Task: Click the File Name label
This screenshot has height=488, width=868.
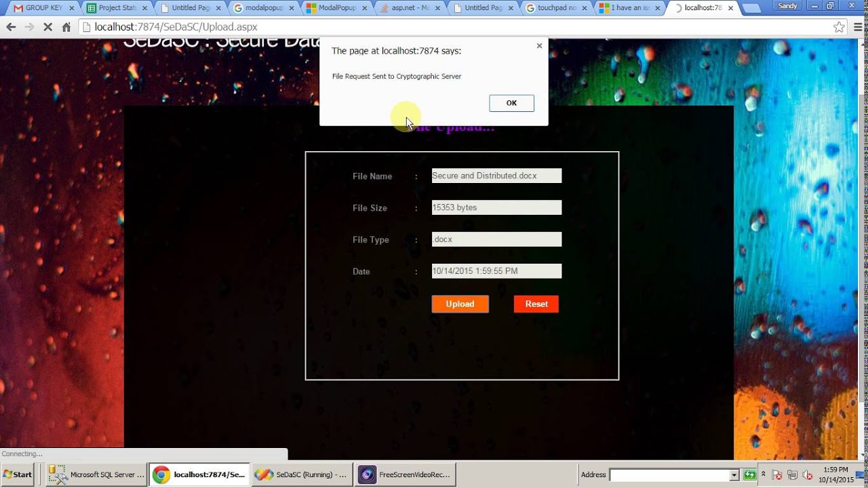Action: 372,176
